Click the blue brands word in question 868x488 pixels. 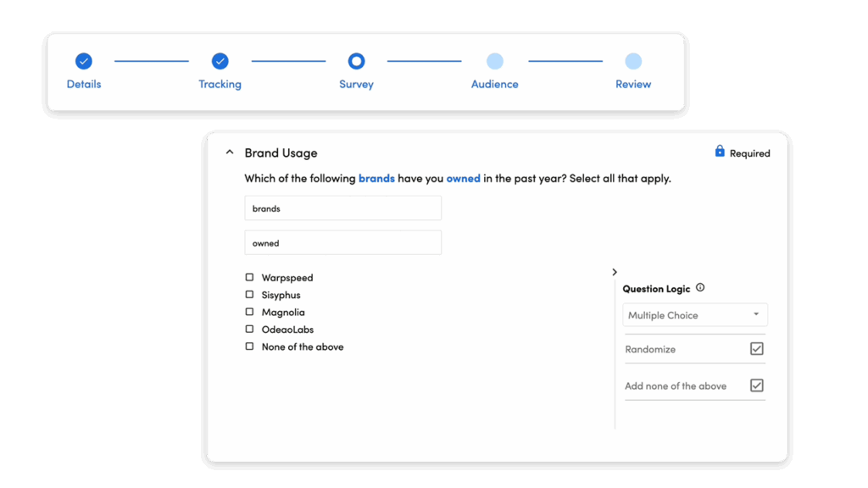pos(376,178)
